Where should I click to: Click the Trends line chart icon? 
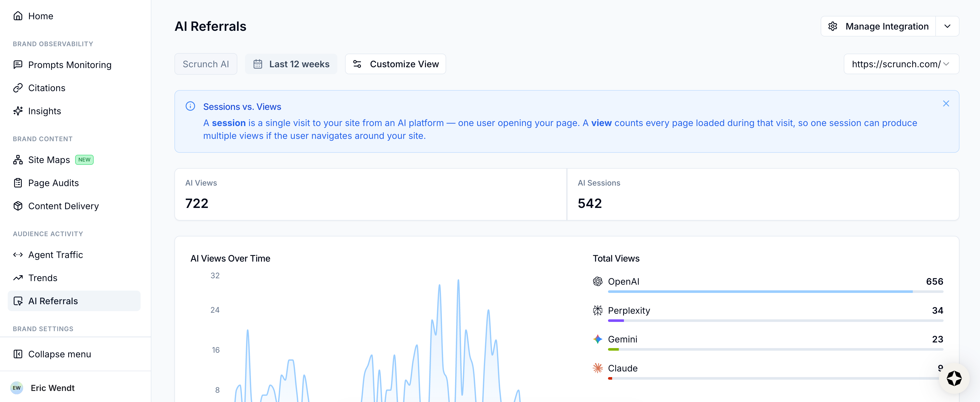pos(18,278)
